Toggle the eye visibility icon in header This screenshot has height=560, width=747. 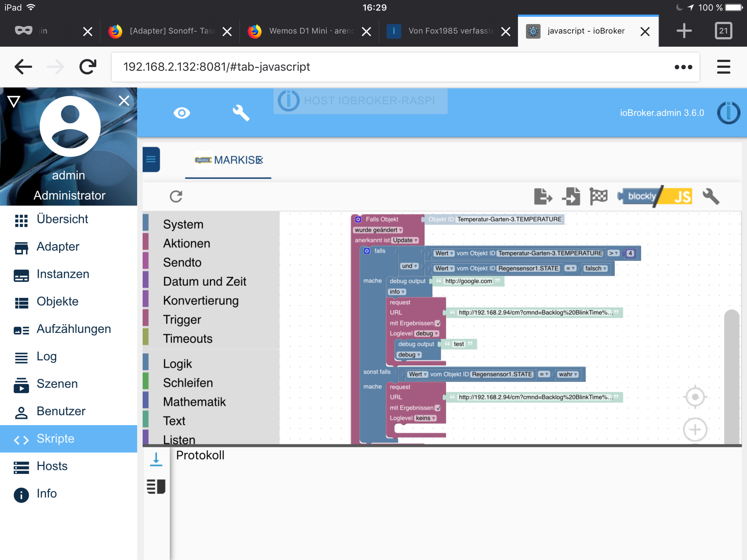coord(182,113)
